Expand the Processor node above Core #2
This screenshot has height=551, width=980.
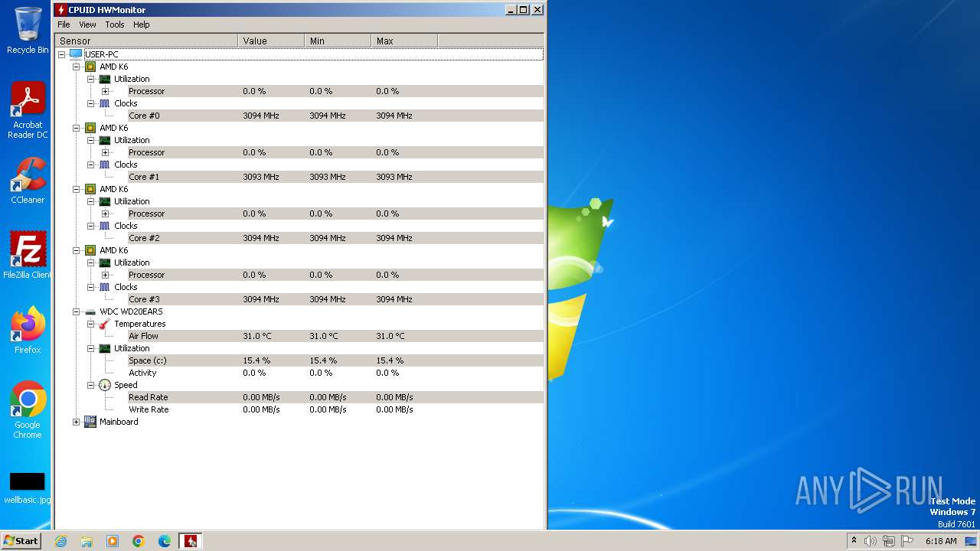[x=105, y=214]
